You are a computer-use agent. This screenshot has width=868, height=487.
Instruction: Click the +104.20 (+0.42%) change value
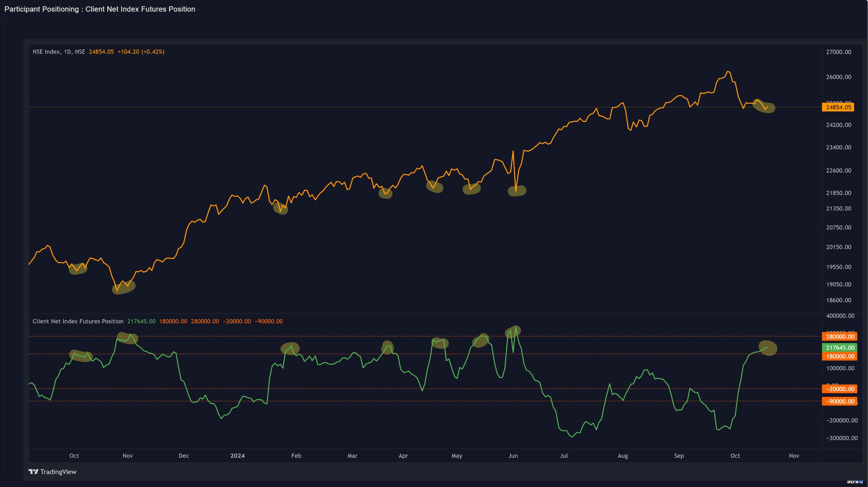[x=141, y=52]
